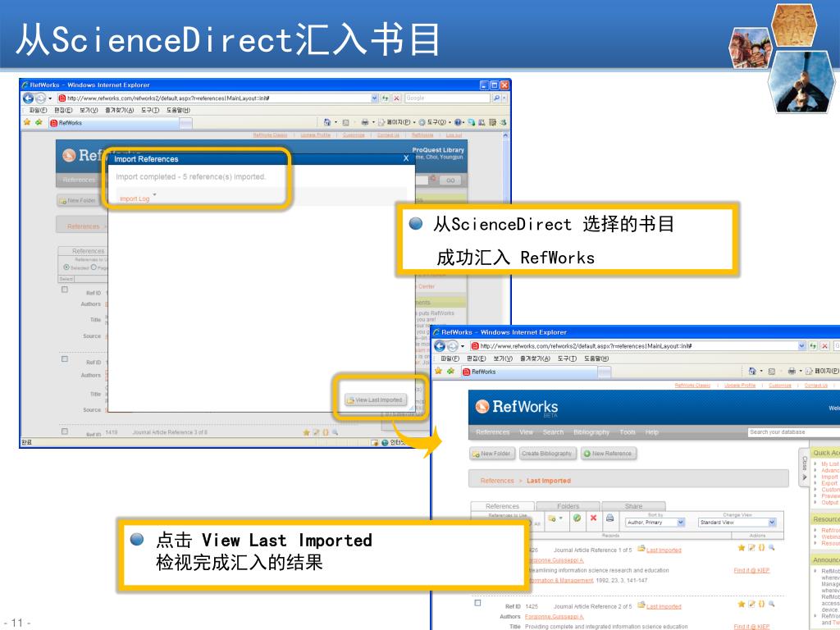
Task: Check first reference checkbox in left window
Action: pyautogui.click(x=65, y=290)
